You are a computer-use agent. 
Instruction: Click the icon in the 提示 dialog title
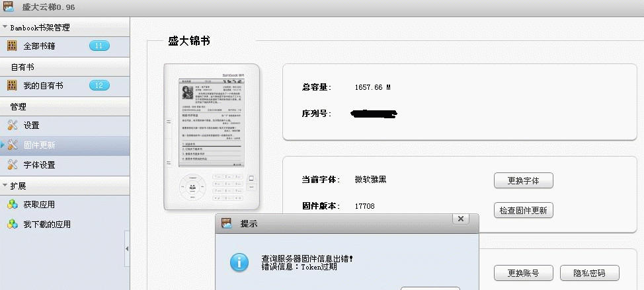click(x=226, y=223)
